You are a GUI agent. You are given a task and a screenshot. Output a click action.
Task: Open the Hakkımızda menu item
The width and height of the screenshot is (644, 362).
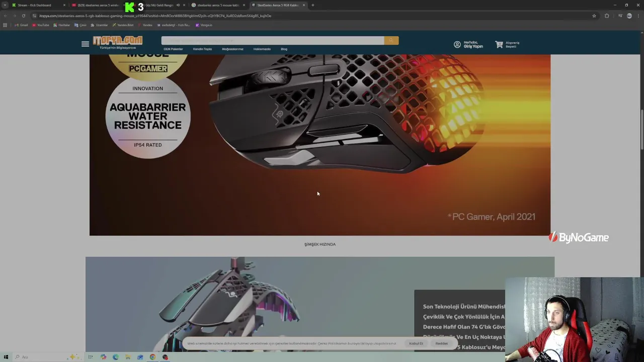[262, 49]
